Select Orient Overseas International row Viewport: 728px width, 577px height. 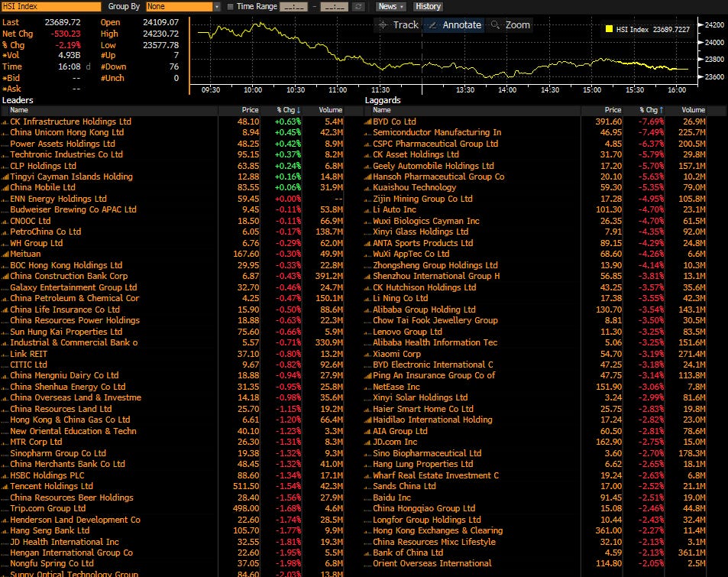(x=535, y=563)
